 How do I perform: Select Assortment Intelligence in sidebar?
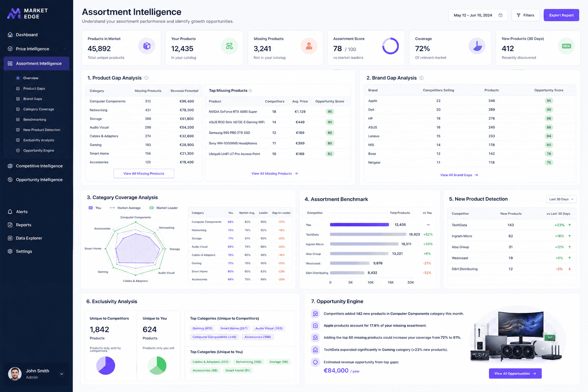[x=36, y=64]
